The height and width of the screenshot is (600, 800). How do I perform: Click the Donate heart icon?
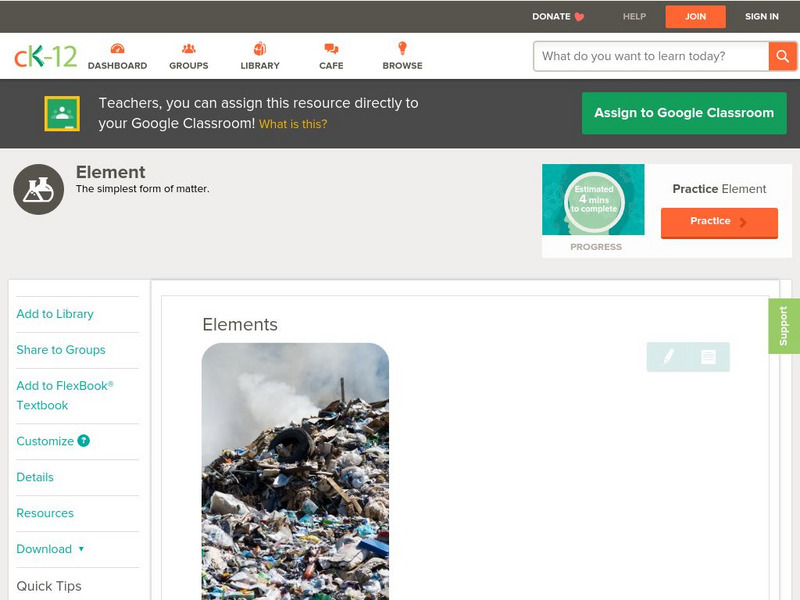579,17
